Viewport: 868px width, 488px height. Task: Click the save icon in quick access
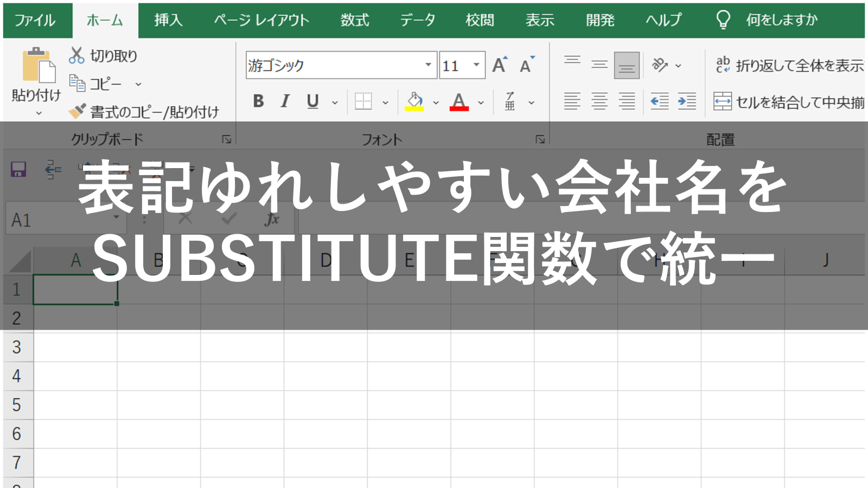click(18, 169)
